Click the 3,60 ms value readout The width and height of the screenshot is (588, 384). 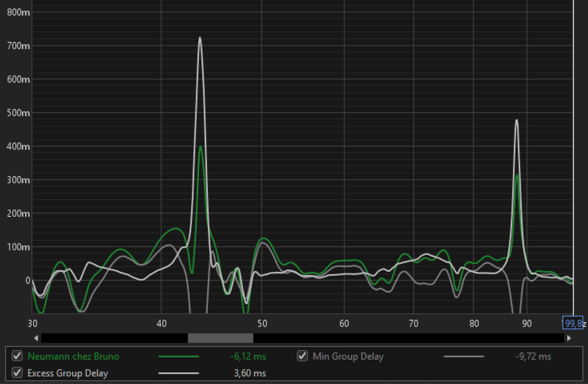pyautogui.click(x=249, y=373)
